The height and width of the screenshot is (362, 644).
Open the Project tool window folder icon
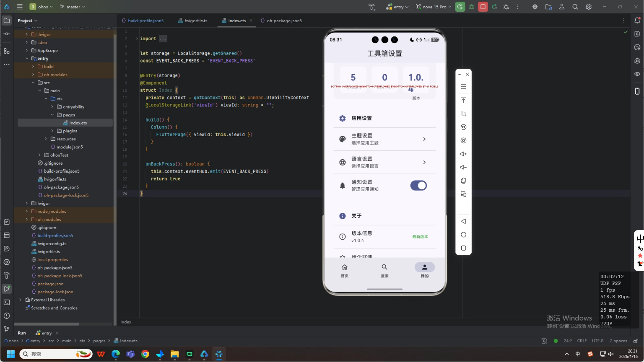(x=7, y=20)
